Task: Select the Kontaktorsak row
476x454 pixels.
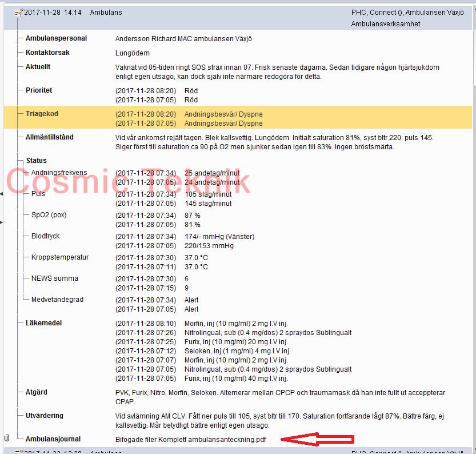Action: (238, 53)
